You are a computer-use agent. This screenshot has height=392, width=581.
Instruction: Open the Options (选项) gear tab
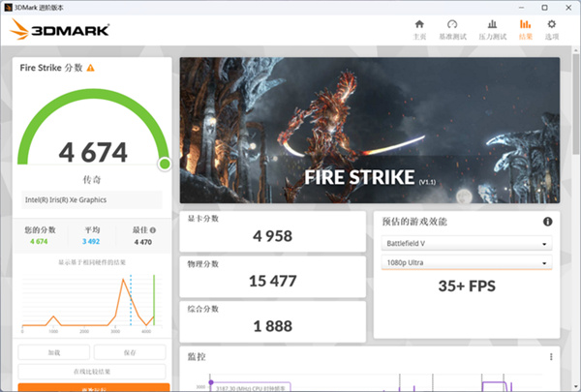pos(552,30)
